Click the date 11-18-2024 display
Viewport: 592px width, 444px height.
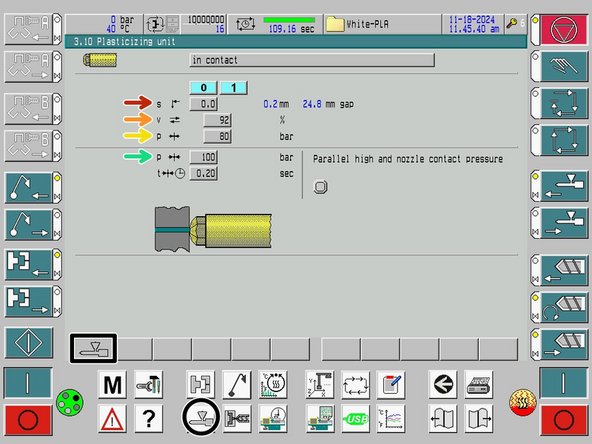tap(471, 20)
